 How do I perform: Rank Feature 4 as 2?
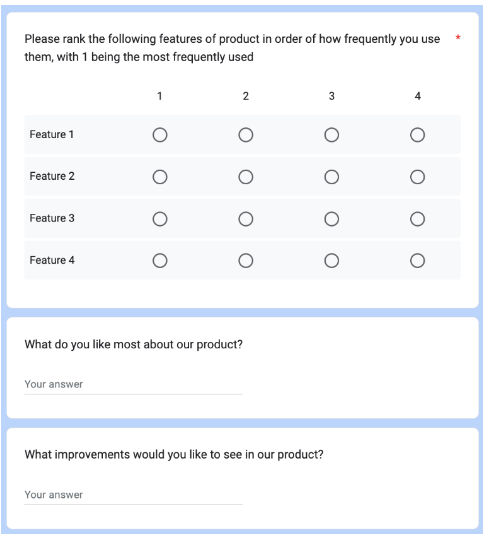(248, 262)
